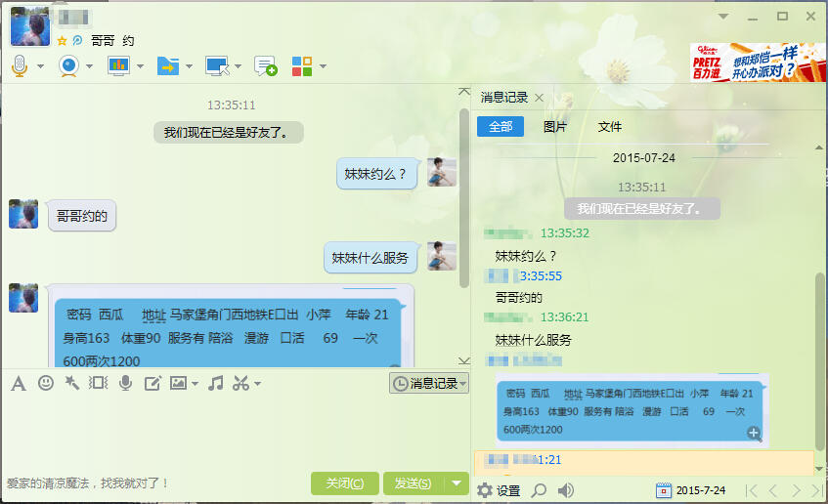Click the link 爱家的清凉魔法,找我就对了!

click(88, 483)
